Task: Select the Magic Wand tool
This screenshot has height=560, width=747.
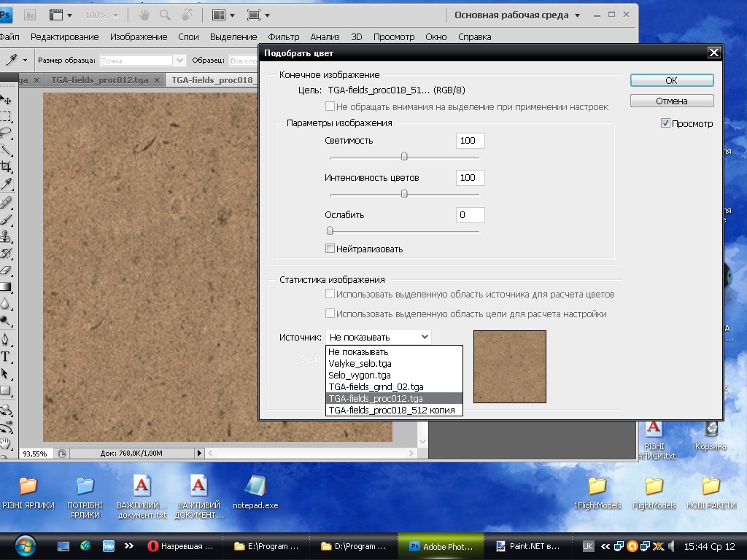Action: pos(6,149)
